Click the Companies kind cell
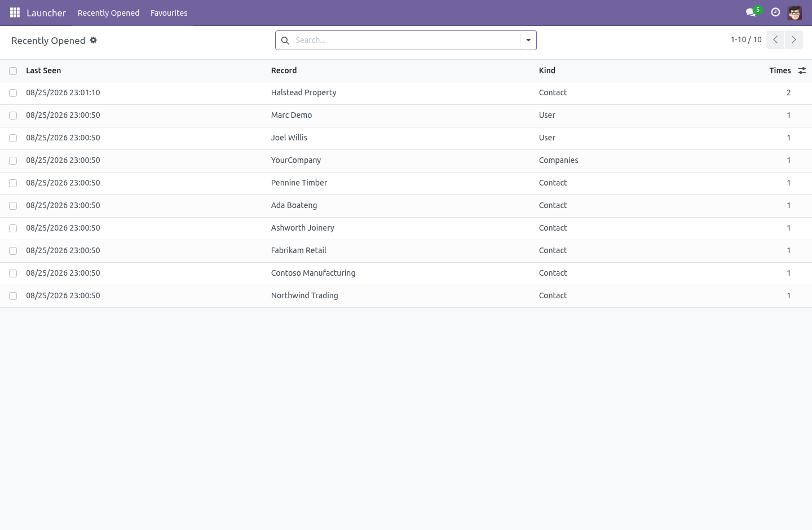The width and height of the screenshot is (812, 530). [x=558, y=160]
